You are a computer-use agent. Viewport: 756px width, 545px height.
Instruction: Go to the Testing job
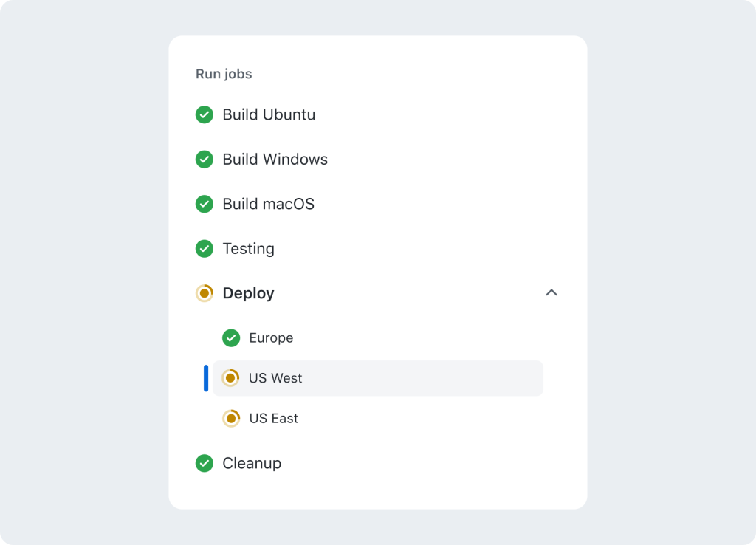point(248,249)
